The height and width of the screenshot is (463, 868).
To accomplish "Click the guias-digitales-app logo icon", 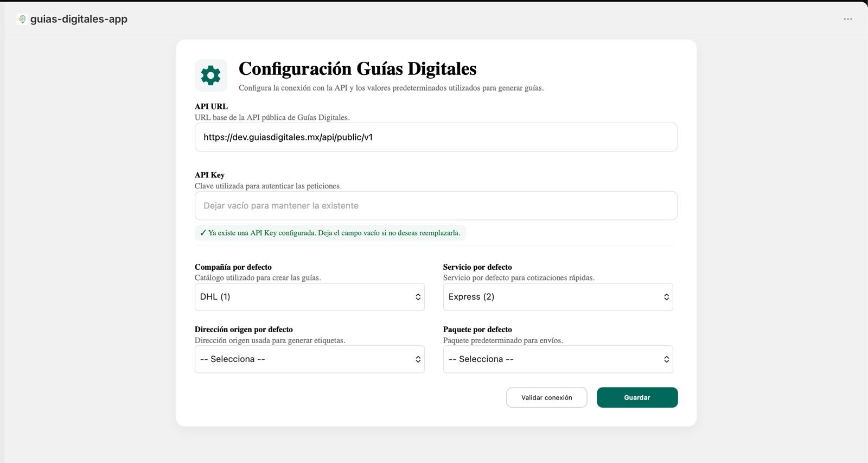I will [22, 19].
